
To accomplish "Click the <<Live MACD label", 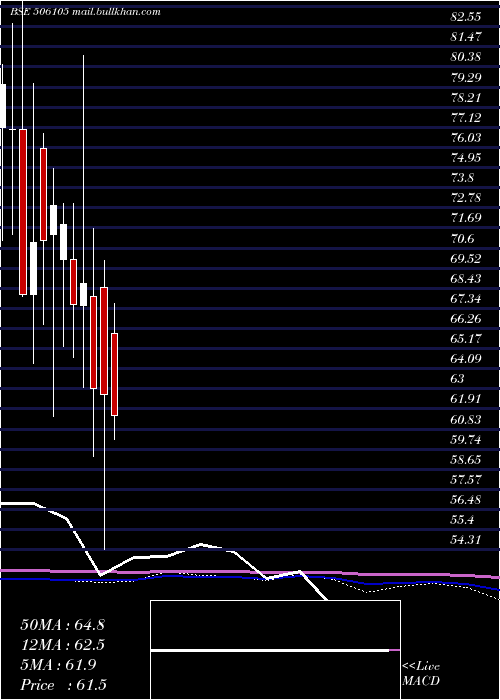I will [421, 674].
